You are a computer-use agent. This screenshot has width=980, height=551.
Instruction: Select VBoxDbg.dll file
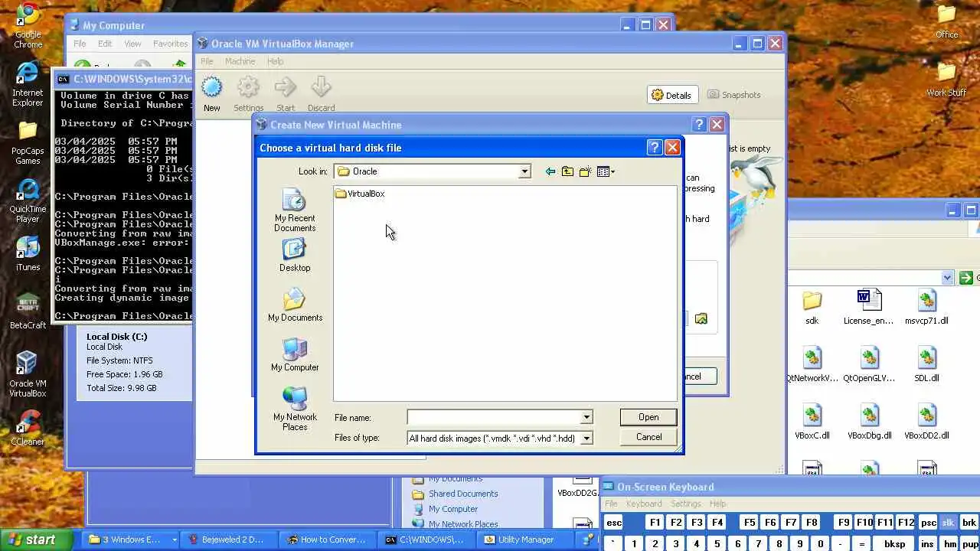point(869,422)
